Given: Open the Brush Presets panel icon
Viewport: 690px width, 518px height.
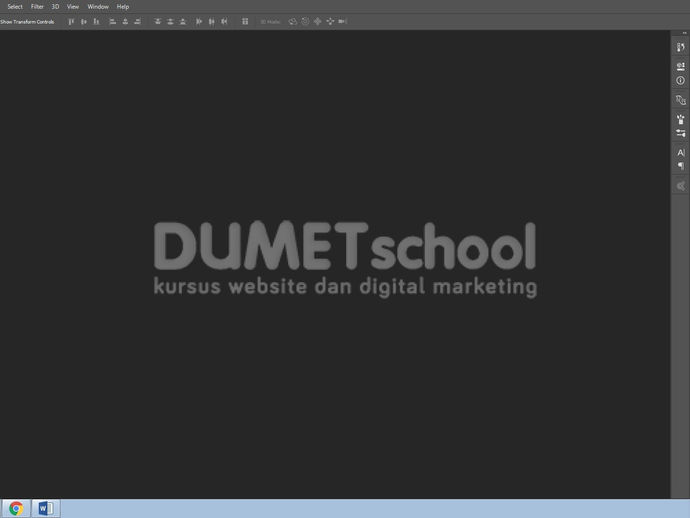Looking at the screenshot, I should click(x=681, y=119).
